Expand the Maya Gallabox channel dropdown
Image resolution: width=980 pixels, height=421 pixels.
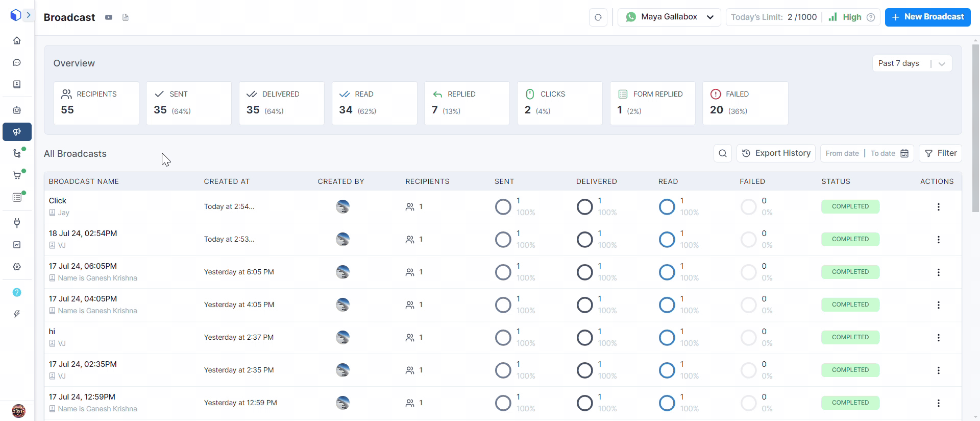[669, 17]
